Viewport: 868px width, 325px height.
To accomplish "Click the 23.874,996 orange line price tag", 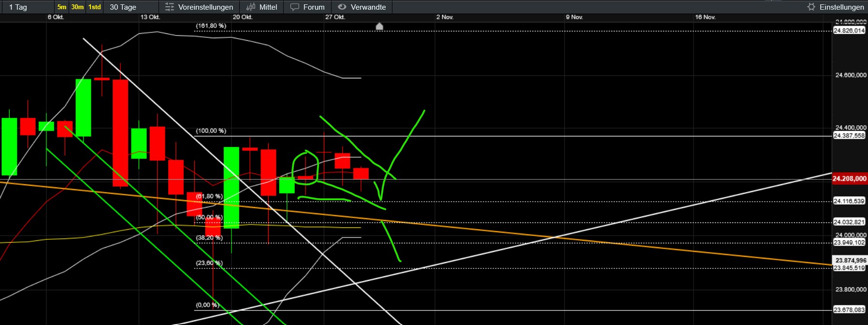I will click(x=850, y=260).
